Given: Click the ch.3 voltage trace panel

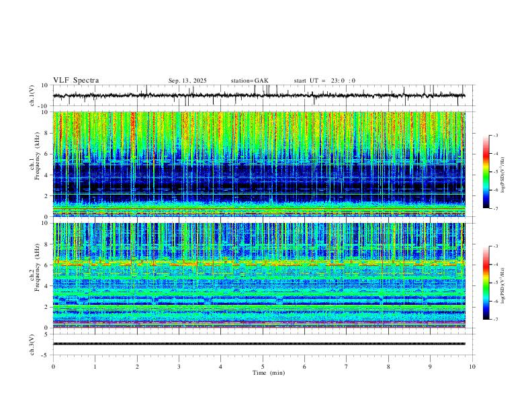Looking at the screenshot, I should [263, 345].
